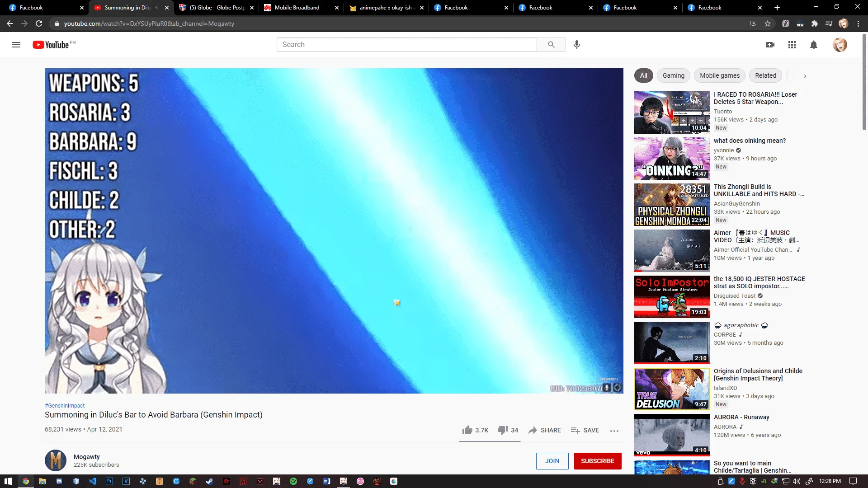Click the magnifier search button
868x488 pixels.
551,45
